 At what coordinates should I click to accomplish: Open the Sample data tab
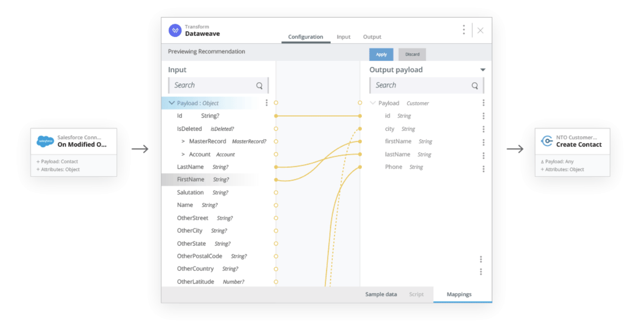(381, 295)
